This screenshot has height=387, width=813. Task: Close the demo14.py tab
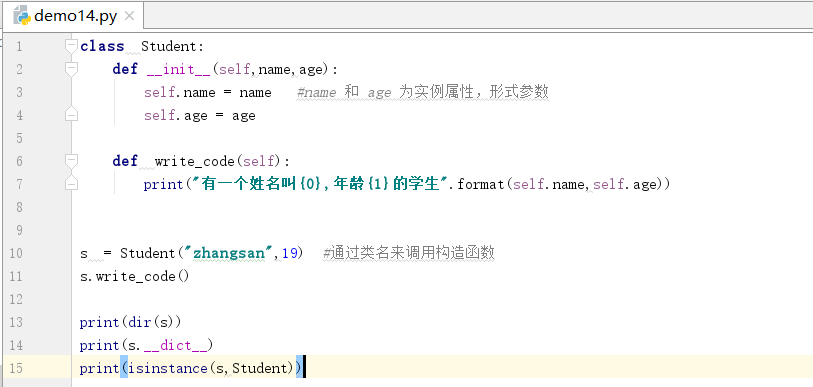pyautogui.click(x=130, y=16)
